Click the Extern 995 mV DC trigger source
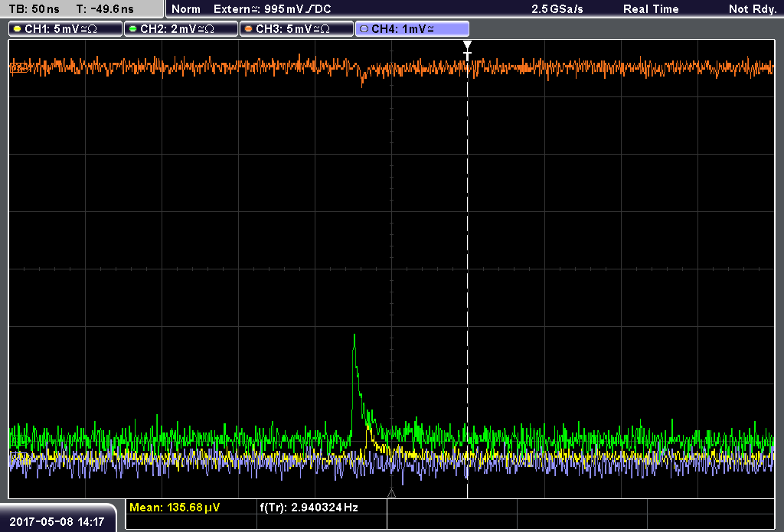 coord(272,9)
